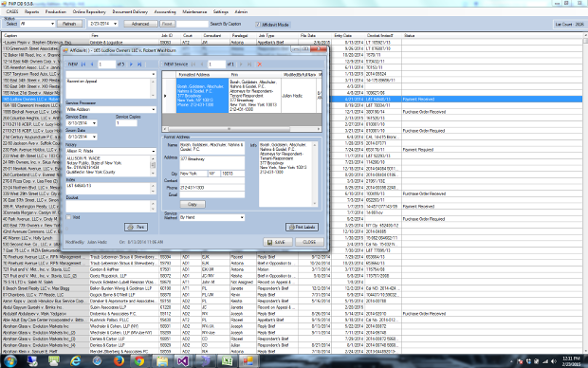Go to previous affidavit record
The height and width of the screenshot is (368, 588).
tap(92, 64)
